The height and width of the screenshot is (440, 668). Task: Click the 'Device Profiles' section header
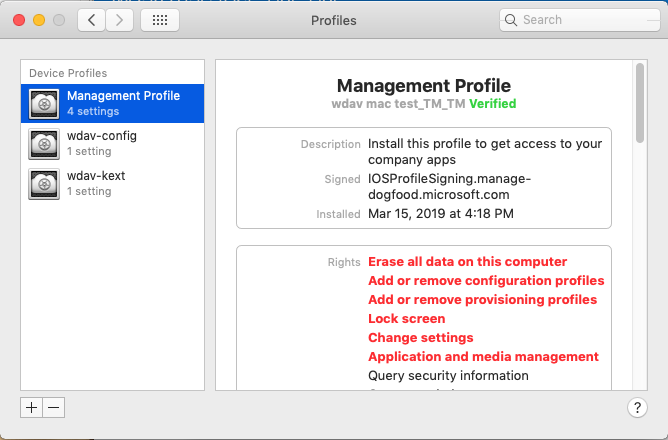pos(68,73)
